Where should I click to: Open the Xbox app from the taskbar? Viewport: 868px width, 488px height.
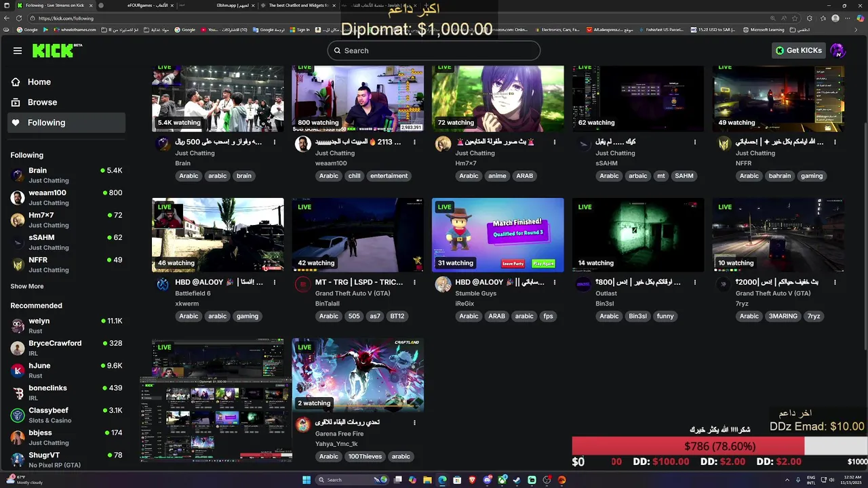(502, 480)
